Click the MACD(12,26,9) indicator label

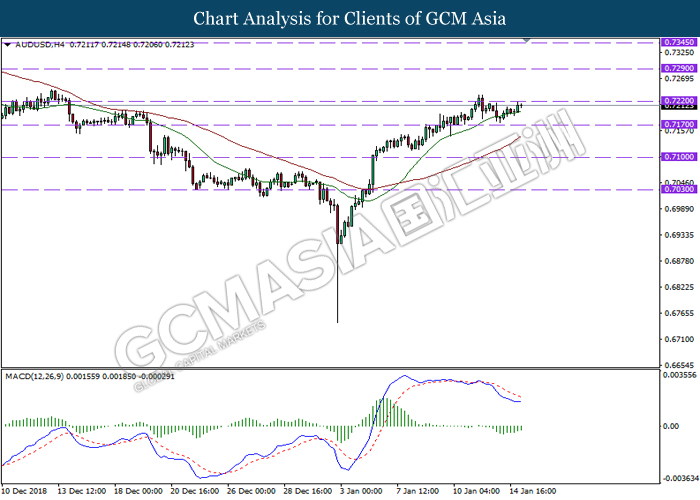[x=37, y=376]
